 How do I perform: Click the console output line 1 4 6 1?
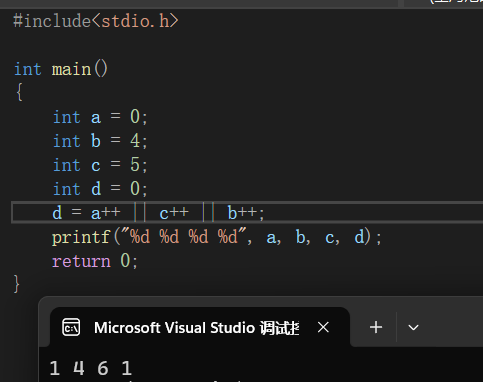[91, 368]
